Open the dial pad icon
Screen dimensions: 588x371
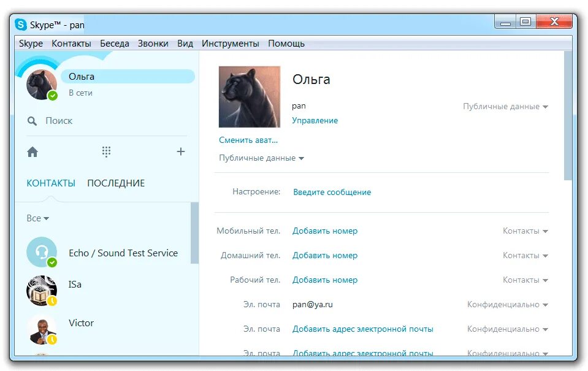[106, 151]
